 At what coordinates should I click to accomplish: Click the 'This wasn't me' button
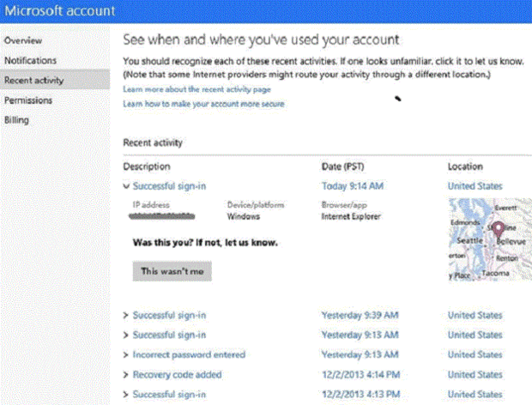(172, 271)
